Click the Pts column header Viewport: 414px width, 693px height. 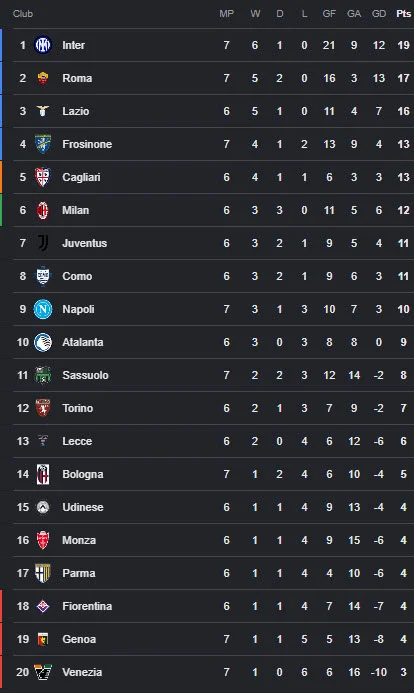pyautogui.click(x=403, y=14)
